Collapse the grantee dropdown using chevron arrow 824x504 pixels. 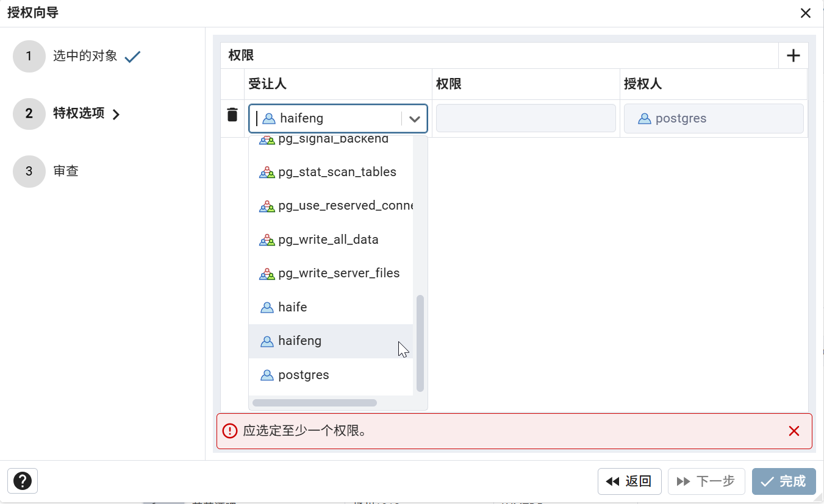pyautogui.click(x=415, y=119)
